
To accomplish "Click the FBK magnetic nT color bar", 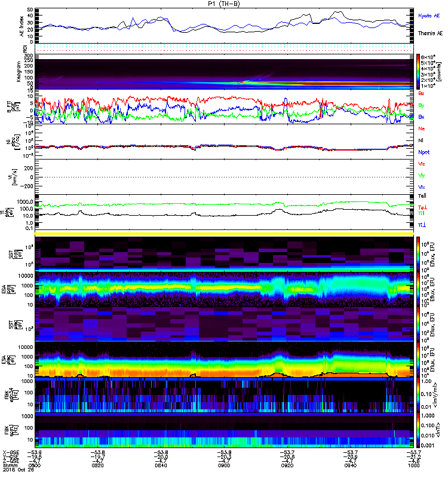I will pyautogui.click(x=418, y=430).
